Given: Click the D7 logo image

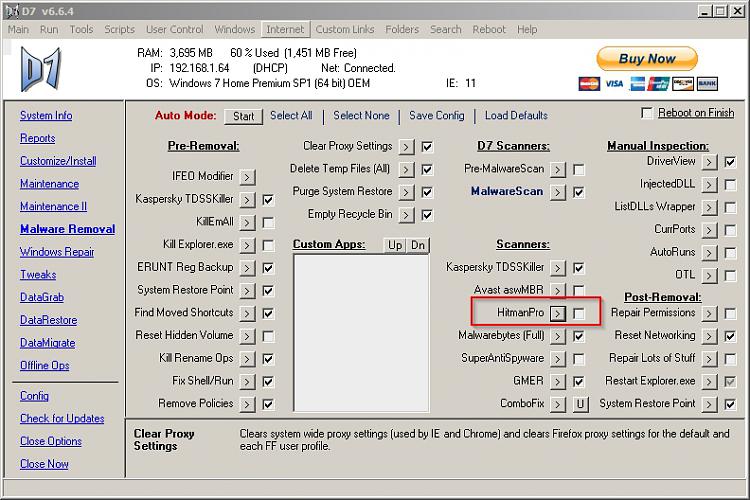Looking at the screenshot, I should 41,69.
